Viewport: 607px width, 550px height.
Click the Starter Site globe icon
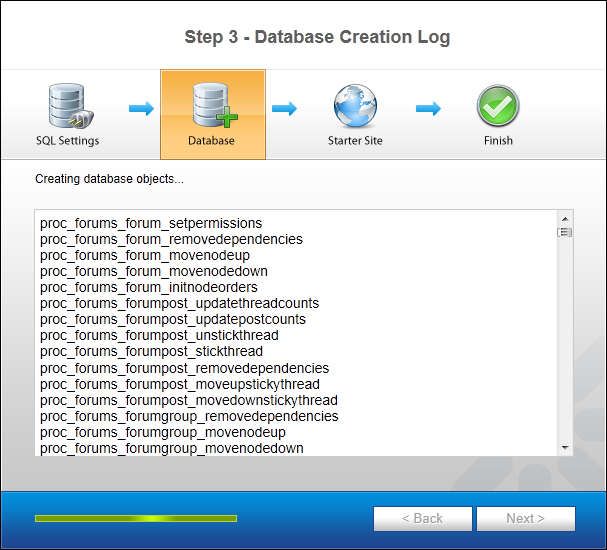pos(355,106)
